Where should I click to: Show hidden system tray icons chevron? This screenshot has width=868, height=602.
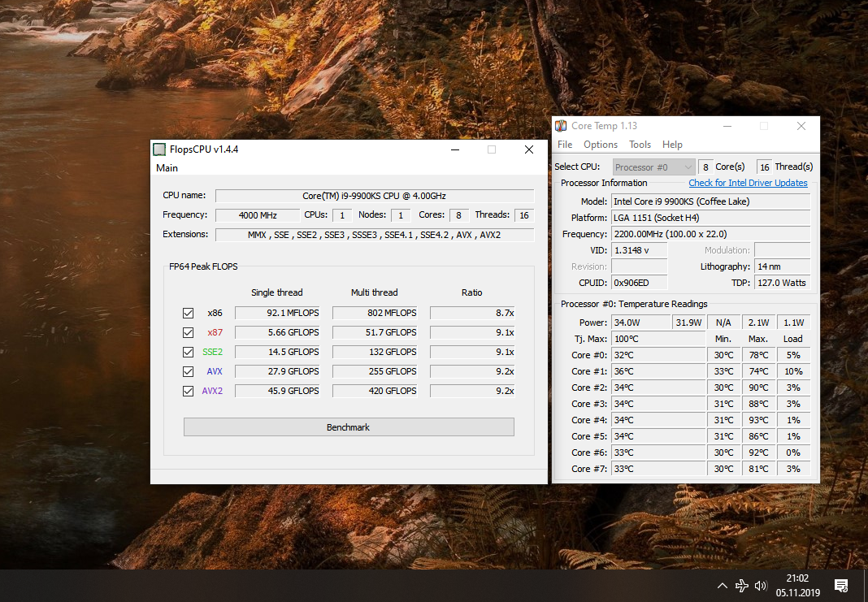tap(722, 586)
